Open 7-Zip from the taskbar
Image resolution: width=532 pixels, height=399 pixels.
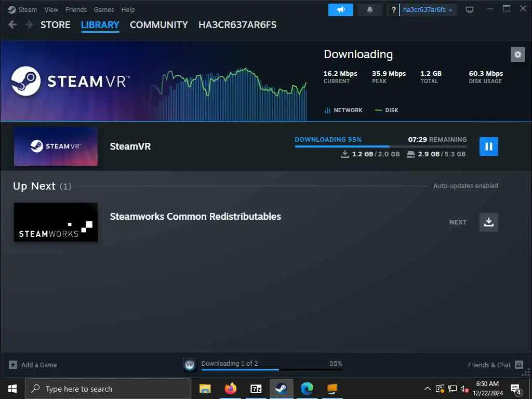point(256,389)
